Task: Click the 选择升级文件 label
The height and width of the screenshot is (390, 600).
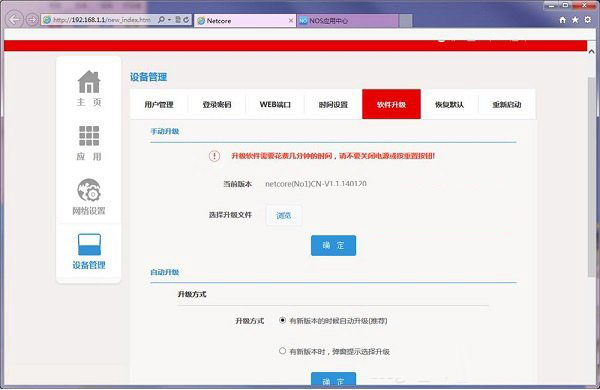Action: (230, 215)
